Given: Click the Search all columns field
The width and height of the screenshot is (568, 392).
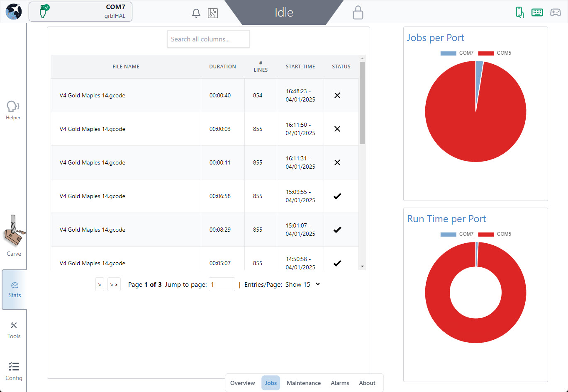Looking at the screenshot, I should [x=208, y=39].
